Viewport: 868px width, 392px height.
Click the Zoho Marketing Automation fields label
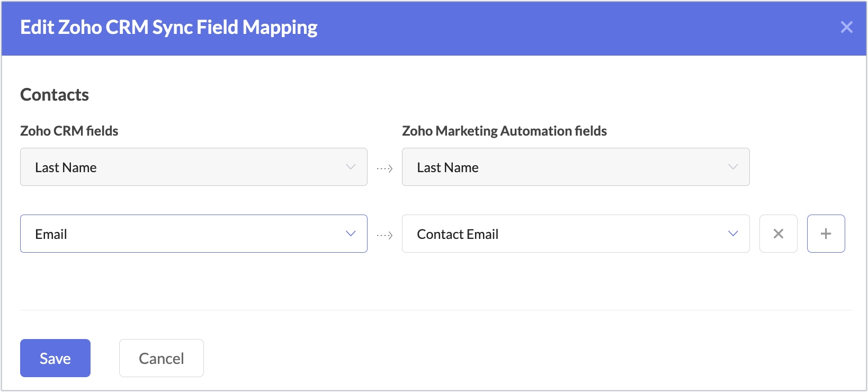pyautogui.click(x=505, y=131)
